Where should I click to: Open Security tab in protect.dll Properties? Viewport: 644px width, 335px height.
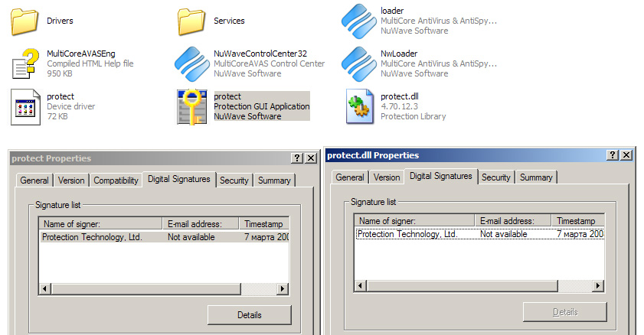[x=495, y=177]
